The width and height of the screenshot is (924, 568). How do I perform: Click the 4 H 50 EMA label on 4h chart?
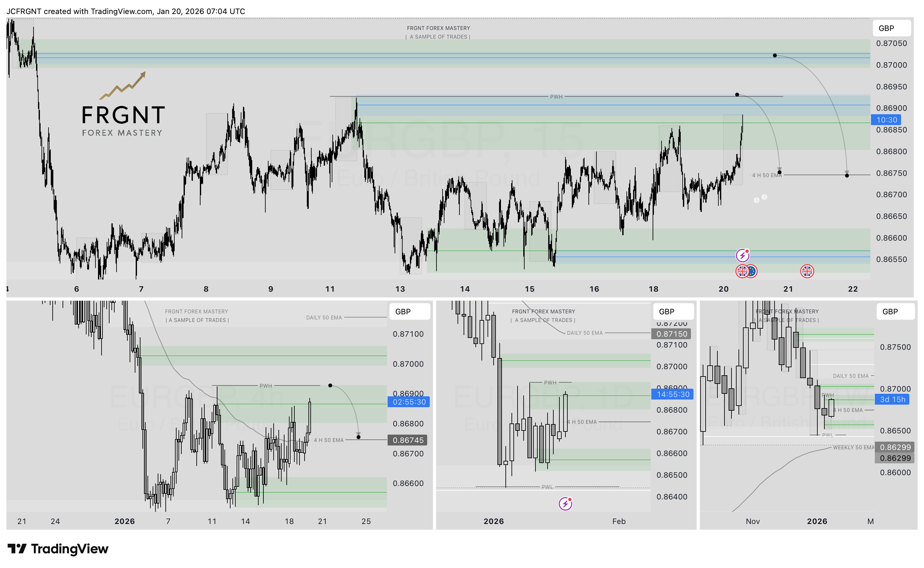pos(329,440)
